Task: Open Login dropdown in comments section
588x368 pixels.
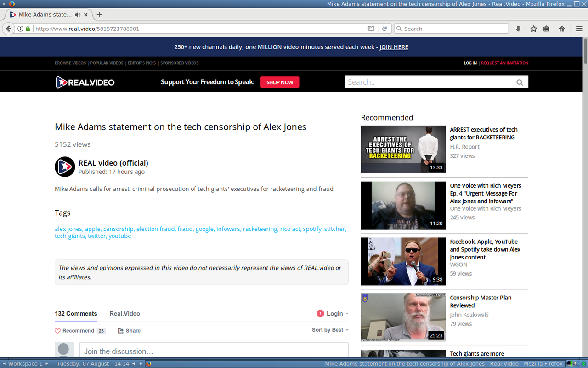Action: (x=337, y=314)
